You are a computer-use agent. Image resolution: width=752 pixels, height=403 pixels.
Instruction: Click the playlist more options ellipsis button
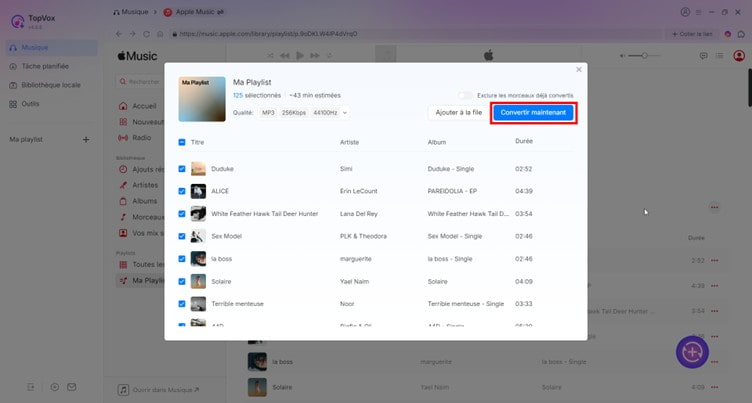tap(714, 207)
